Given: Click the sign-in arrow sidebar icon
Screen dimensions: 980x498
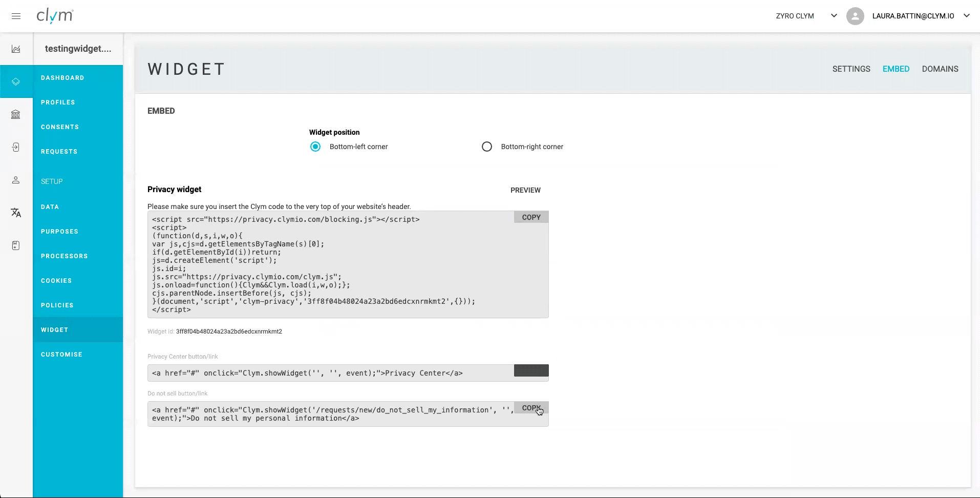Looking at the screenshot, I should pyautogui.click(x=16, y=147).
